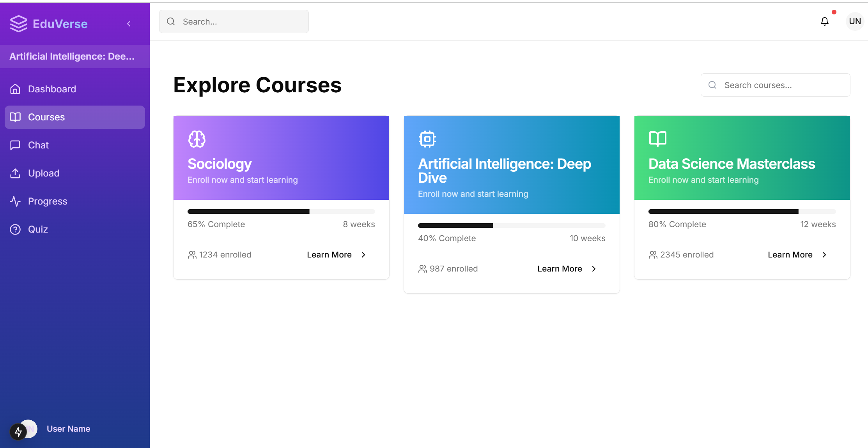Click the Quiz question mark icon
This screenshot has height=448, width=868.
[15, 229]
